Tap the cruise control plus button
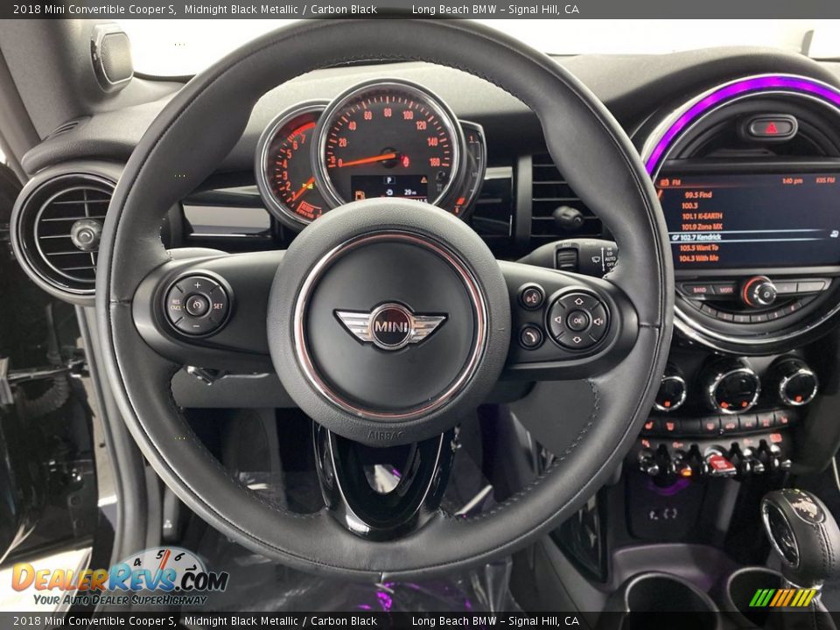Screen dimensions: 840x630 (198, 285)
